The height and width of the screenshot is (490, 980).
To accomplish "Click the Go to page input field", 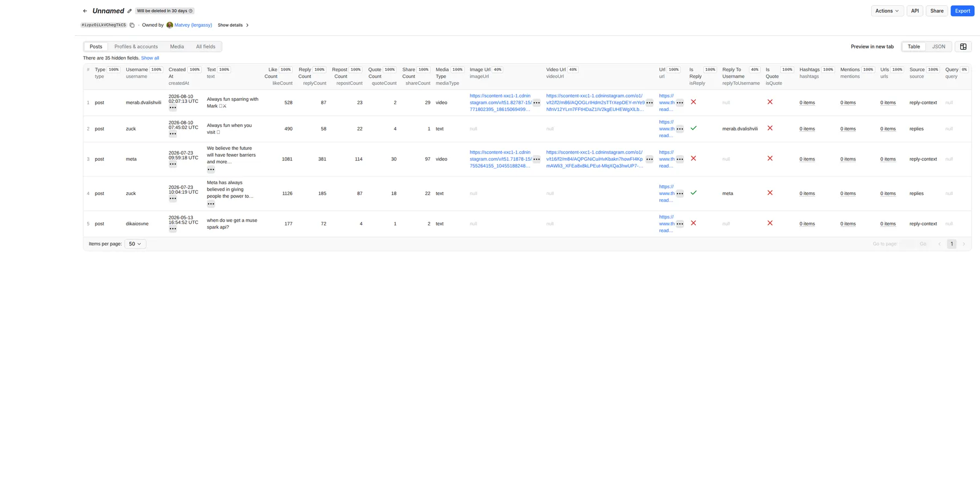I will click(907, 244).
